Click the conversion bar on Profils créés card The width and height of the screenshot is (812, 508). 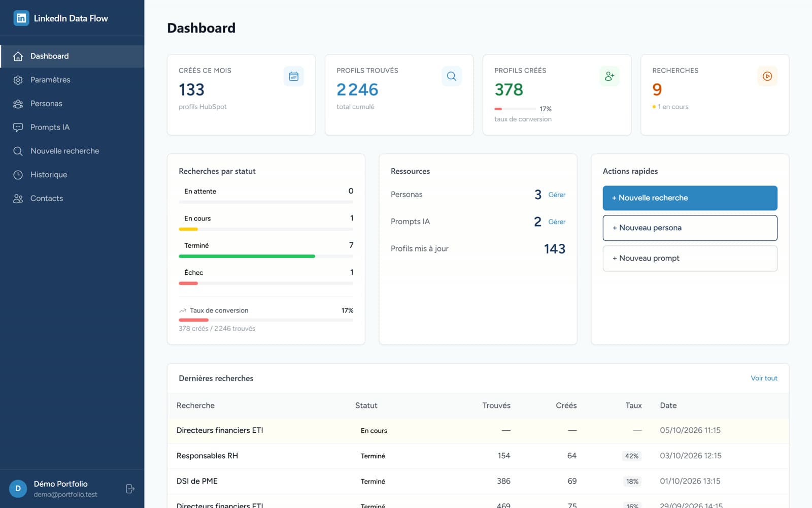(x=515, y=109)
